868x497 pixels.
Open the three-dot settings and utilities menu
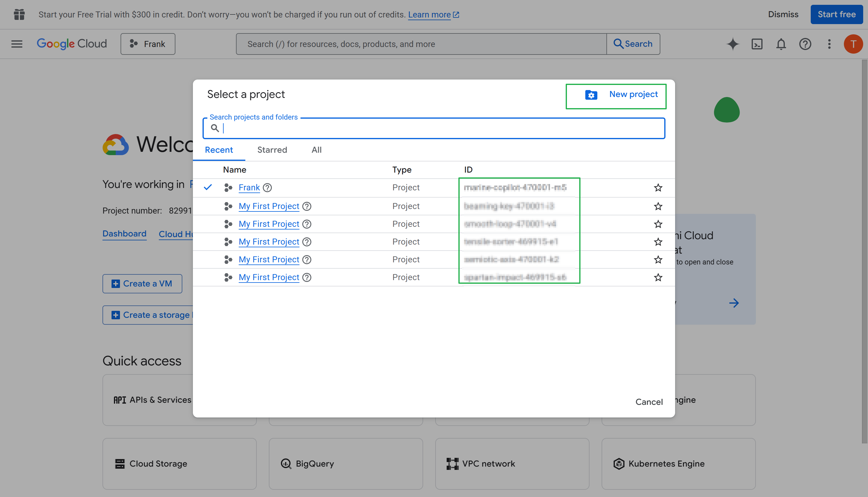coord(829,44)
